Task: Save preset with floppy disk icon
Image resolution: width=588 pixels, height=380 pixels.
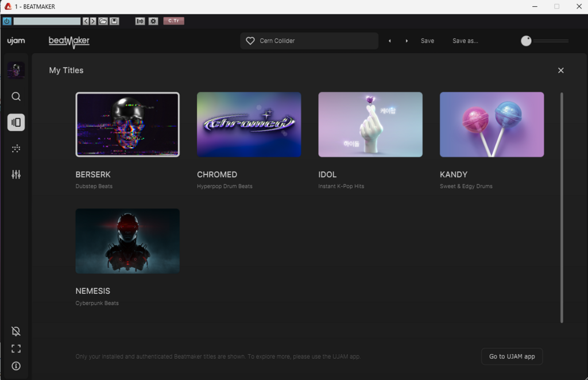Action: point(114,21)
